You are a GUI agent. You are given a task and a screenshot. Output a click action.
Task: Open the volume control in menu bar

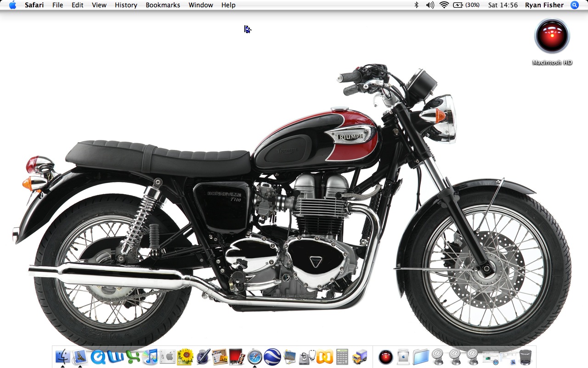tap(430, 5)
